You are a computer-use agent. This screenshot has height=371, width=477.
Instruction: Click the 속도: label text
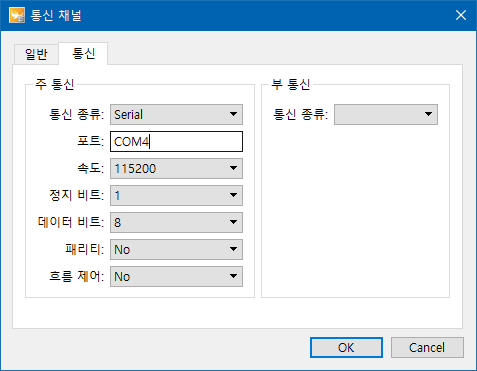pyautogui.click(x=91, y=168)
